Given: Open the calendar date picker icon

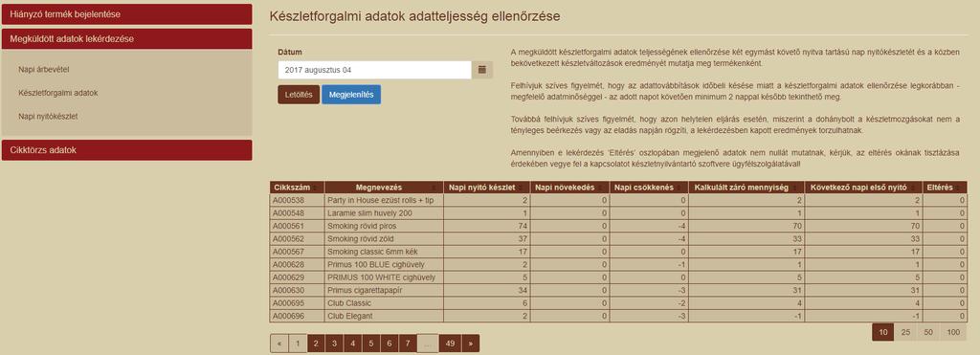Looking at the screenshot, I should (482, 70).
